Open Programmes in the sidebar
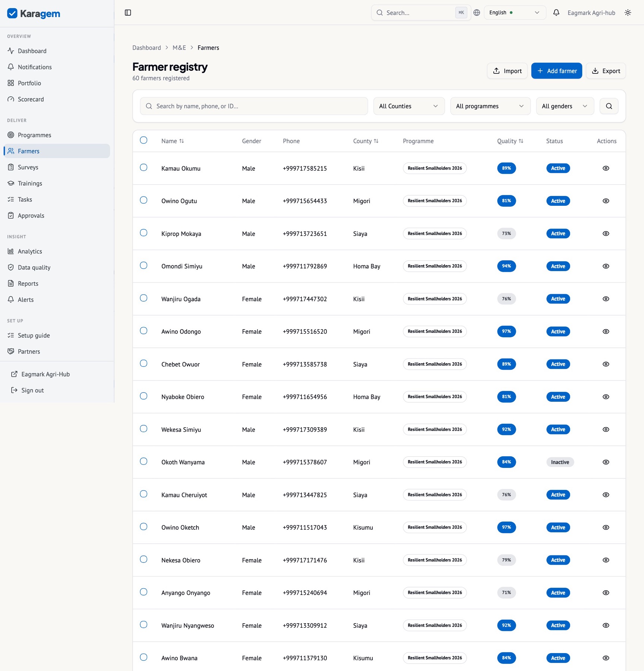 pos(57,135)
